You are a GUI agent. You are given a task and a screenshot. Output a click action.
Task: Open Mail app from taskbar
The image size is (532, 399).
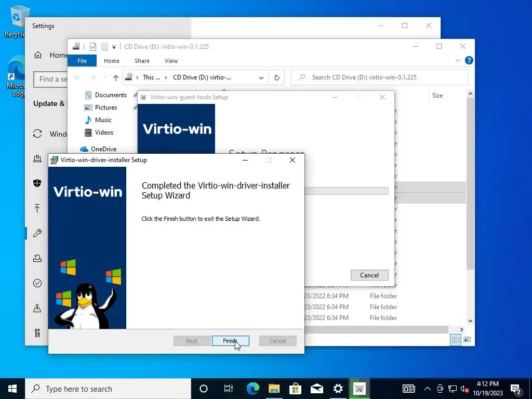317,389
